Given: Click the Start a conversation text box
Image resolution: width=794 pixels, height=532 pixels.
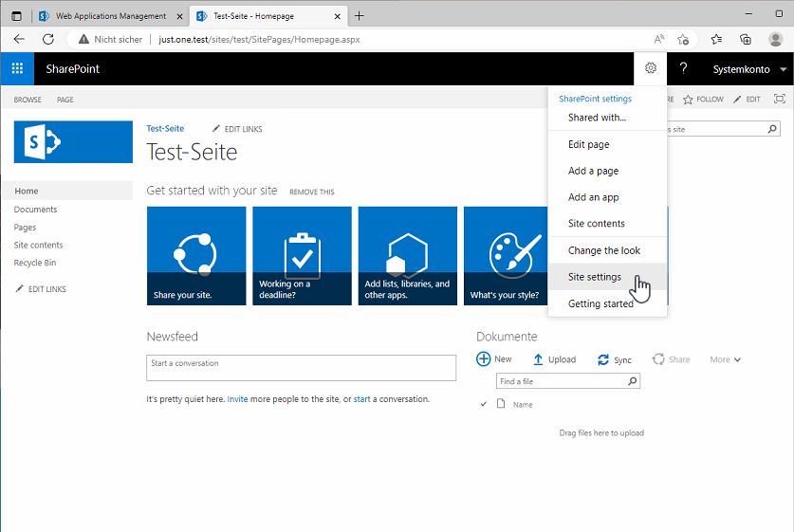Looking at the screenshot, I should pyautogui.click(x=302, y=368).
